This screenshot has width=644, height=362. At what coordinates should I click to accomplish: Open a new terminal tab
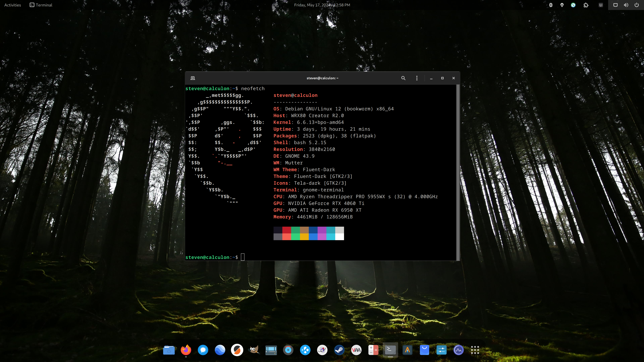pyautogui.click(x=193, y=78)
